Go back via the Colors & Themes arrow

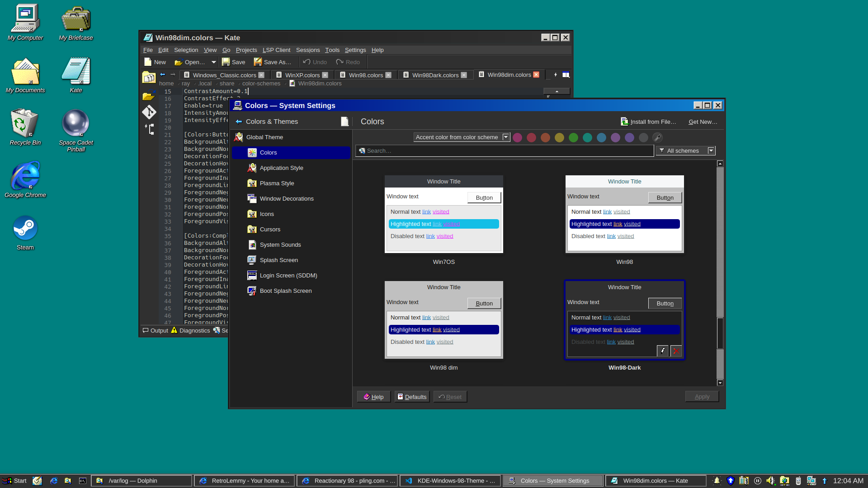click(x=239, y=122)
